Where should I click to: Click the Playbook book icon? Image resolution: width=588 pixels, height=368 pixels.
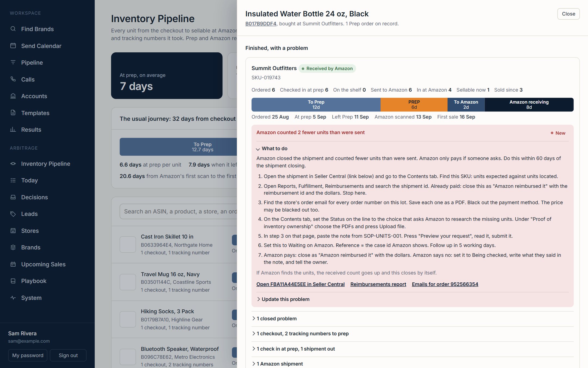click(x=13, y=281)
